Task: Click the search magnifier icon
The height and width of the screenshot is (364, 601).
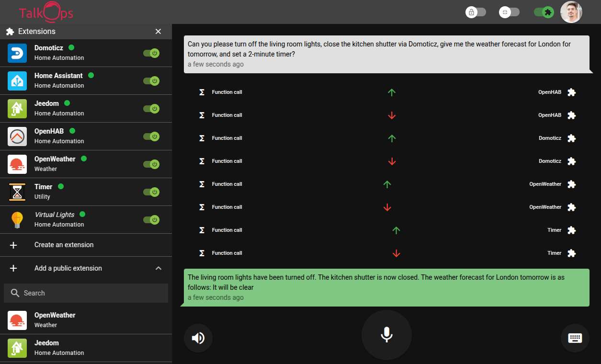Action: [x=15, y=293]
